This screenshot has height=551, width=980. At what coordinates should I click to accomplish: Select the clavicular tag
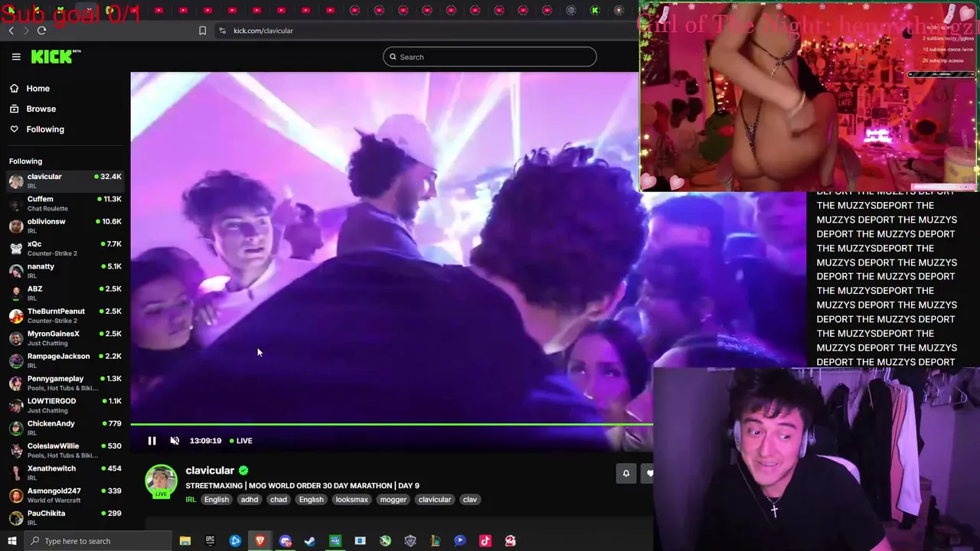pos(435,500)
